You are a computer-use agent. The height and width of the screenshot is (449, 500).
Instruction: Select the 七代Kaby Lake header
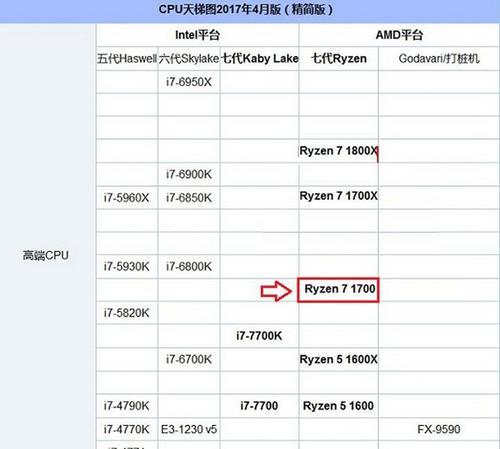coord(260,59)
